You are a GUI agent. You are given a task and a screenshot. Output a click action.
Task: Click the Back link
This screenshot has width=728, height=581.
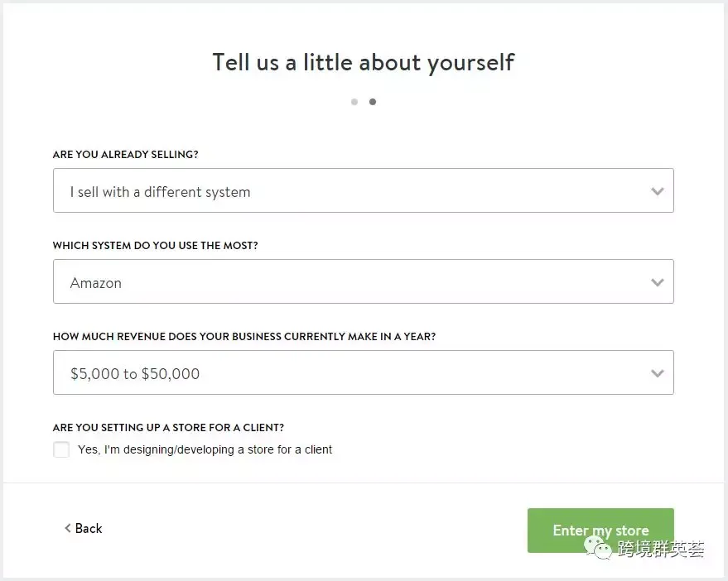pyautogui.click(x=84, y=528)
